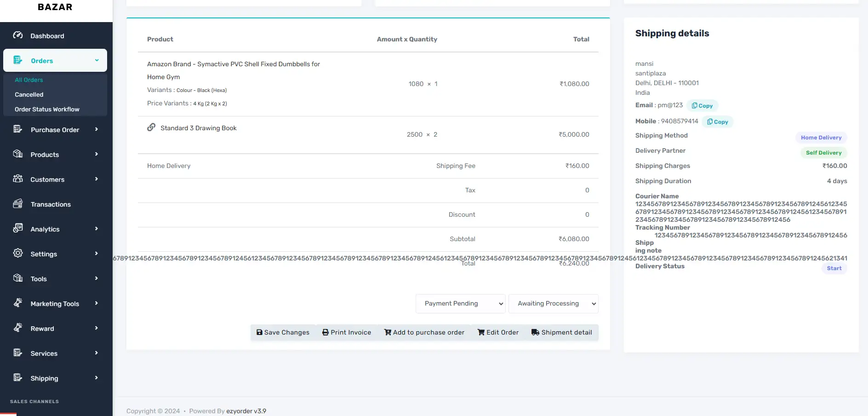The height and width of the screenshot is (416, 868).
Task: Click the Products box icon in sidebar
Action: click(x=18, y=154)
